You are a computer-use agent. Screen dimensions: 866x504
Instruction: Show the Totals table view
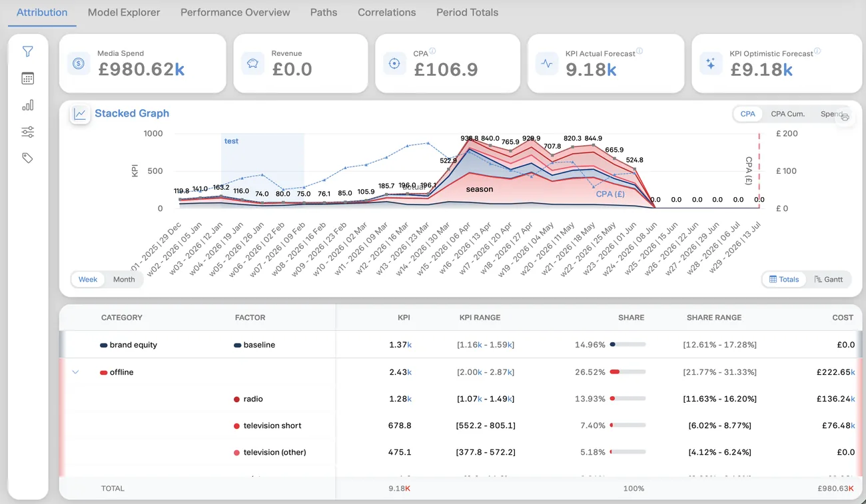pyautogui.click(x=784, y=280)
